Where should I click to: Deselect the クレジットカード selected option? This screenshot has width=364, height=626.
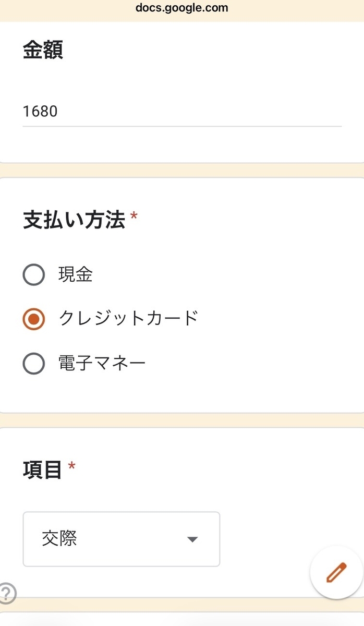click(x=33, y=319)
